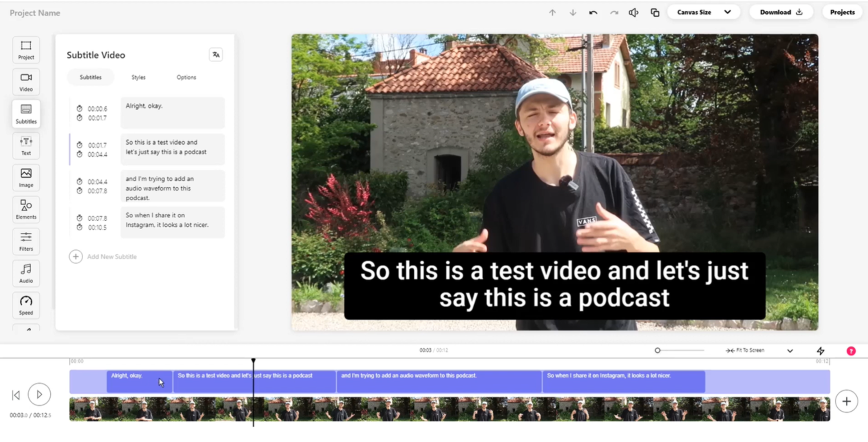Open the Elements panel

pos(25,209)
